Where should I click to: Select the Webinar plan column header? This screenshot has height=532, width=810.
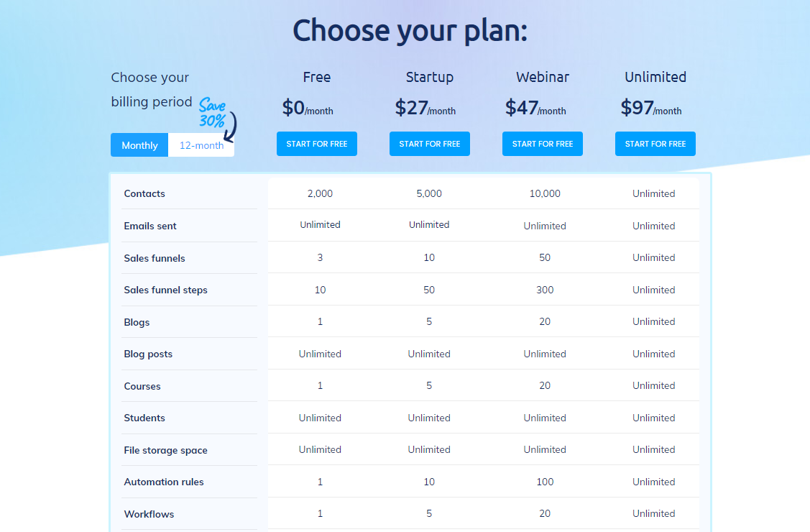pyautogui.click(x=542, y=77)
